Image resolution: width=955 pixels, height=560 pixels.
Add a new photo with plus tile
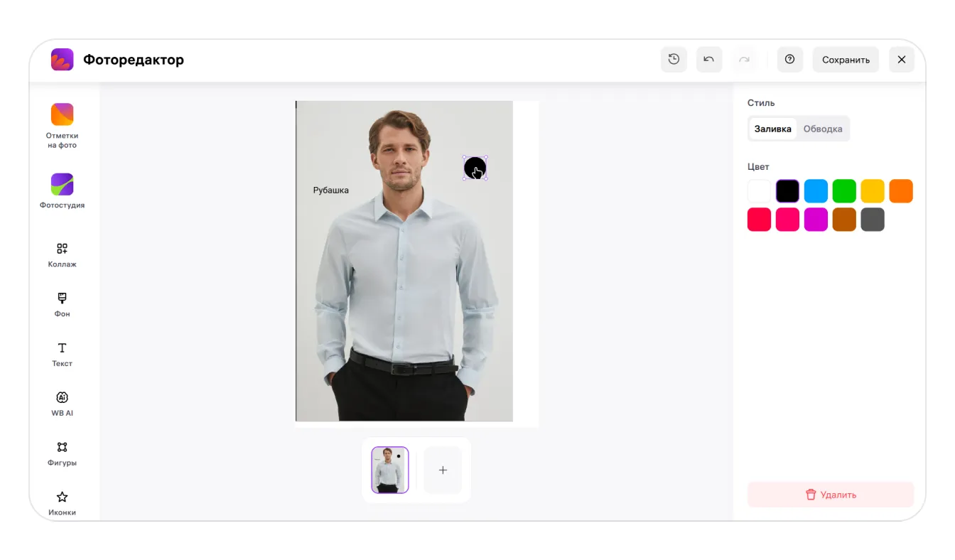click(443, 470)
